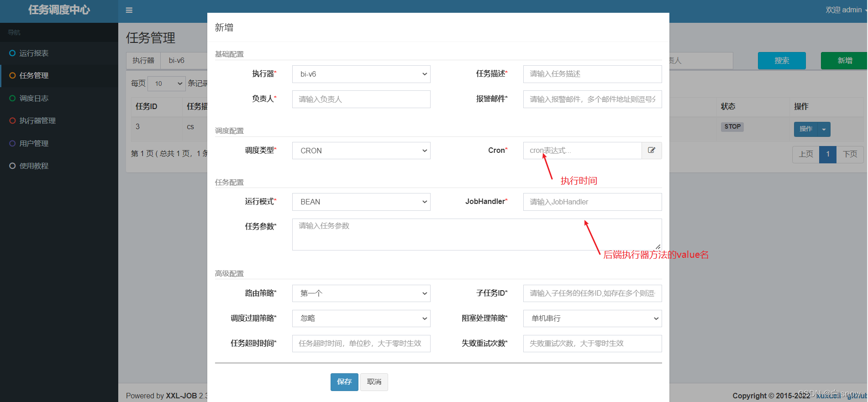Open the 操作 button caret dropdown
Screen dimensions: 868x402
click(824, 129)
